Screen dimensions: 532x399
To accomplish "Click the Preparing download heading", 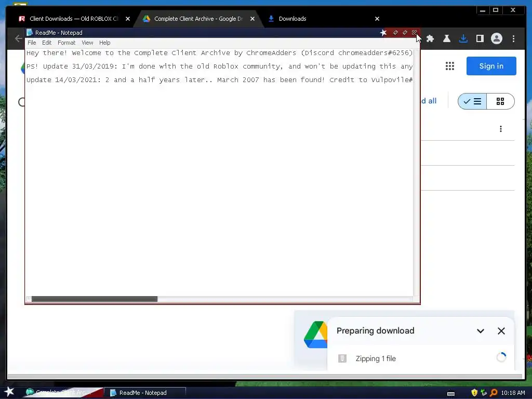I will coord(375,330).
